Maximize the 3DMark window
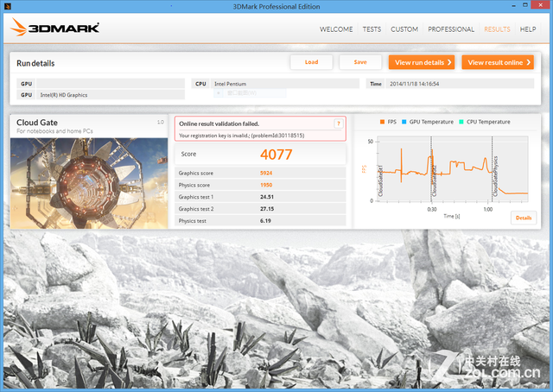Image resolution: width=553 pixels, height=392 pixels. pos(525,5)
